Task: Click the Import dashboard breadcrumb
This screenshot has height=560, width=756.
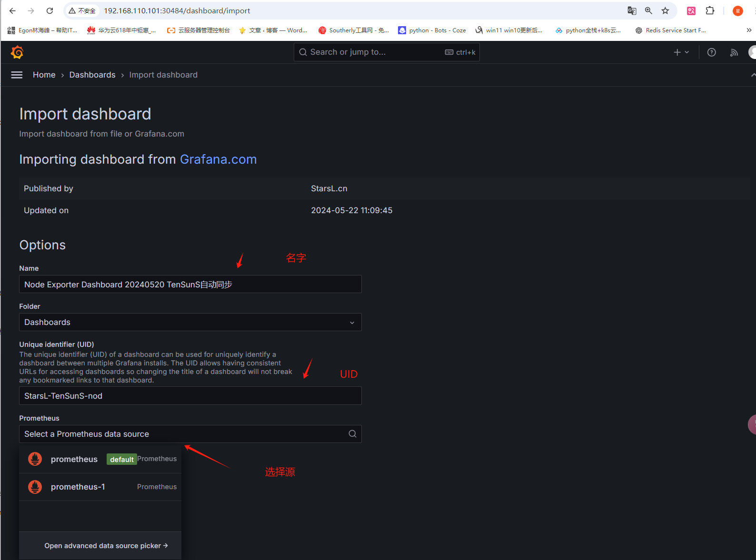Action: coord(163,75)
